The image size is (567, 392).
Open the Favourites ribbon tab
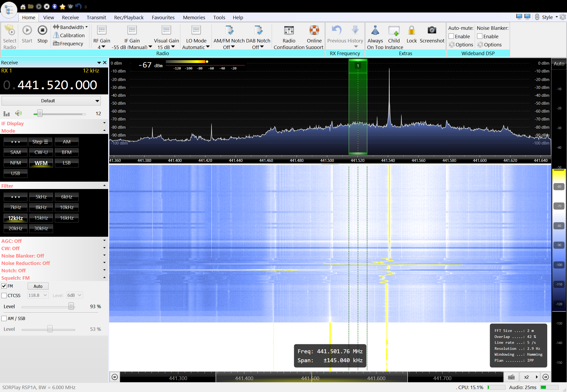[163, 17]
